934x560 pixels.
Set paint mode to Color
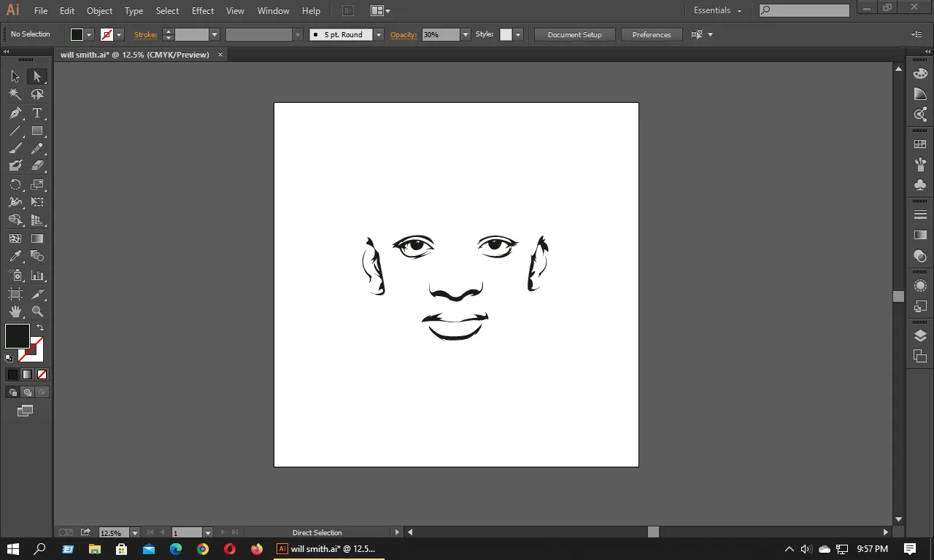point(12,374)
